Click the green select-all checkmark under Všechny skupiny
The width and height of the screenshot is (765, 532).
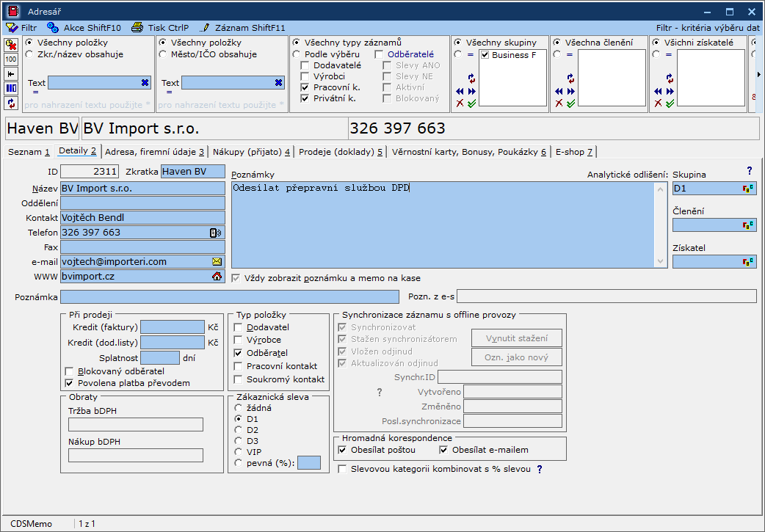(x=472, y=103)
